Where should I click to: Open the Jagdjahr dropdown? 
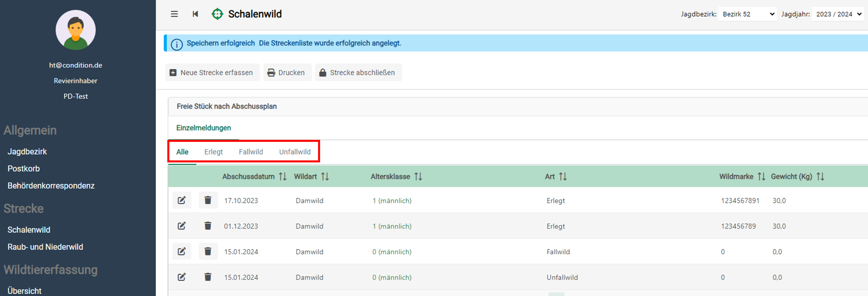tap(838, 14)
